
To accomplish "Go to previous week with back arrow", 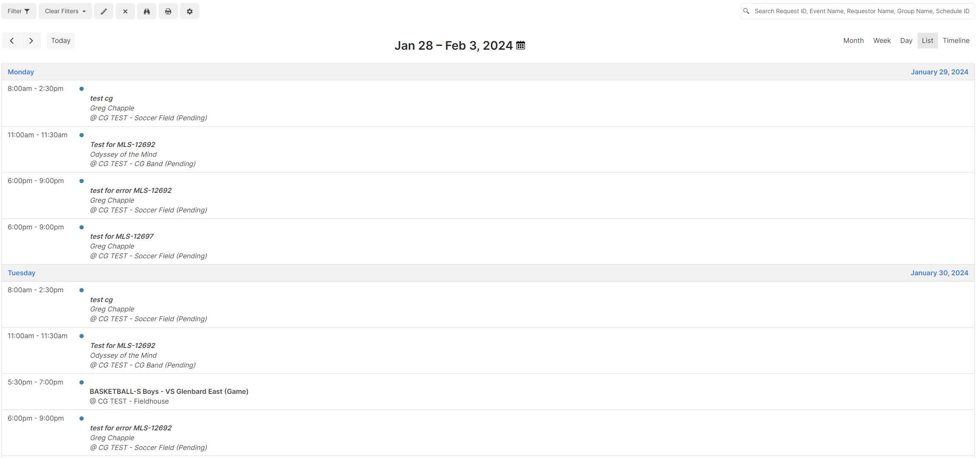I will click(12, 40).
